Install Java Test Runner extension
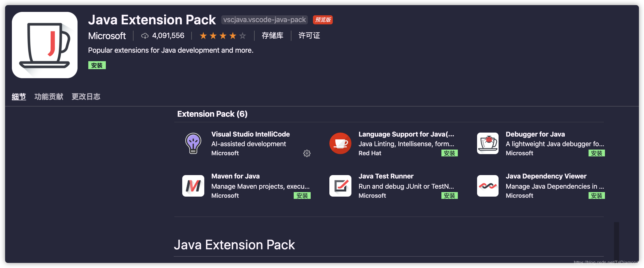The height and width of the screenshot is (268, 644). [x=449, y=196]
